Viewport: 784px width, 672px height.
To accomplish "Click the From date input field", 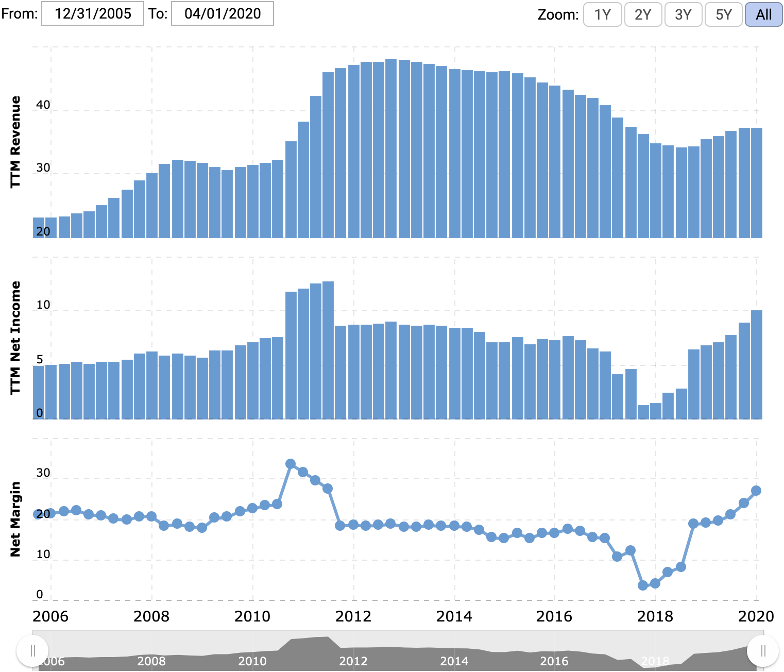I will click(x=93, y=13).
